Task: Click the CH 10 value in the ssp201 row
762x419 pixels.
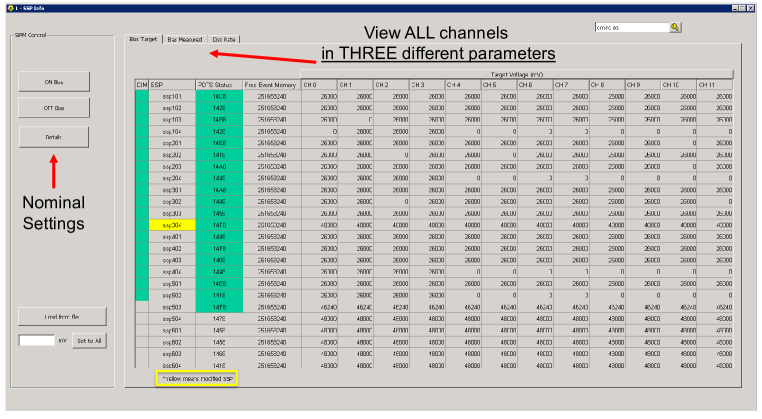Action: click(x=679, y=143)
